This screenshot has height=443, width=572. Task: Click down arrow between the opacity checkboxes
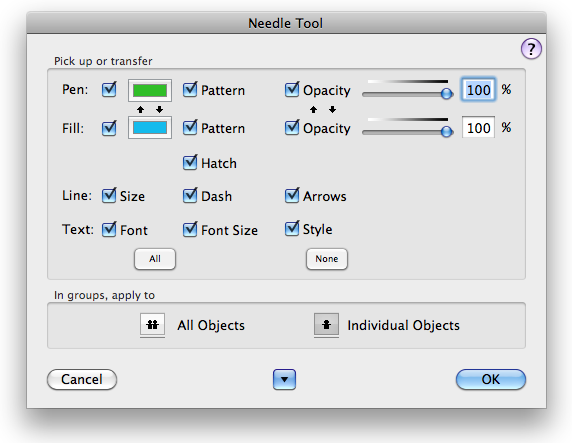point(332,109)
